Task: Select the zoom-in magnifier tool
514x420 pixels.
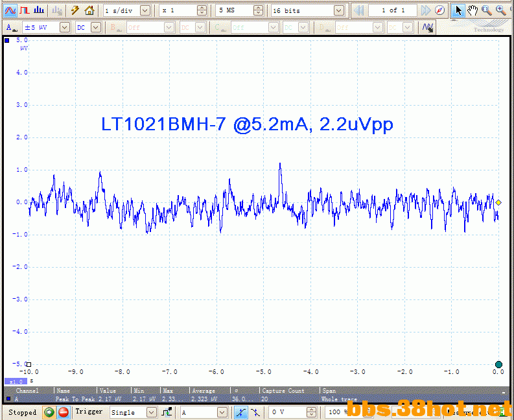Action: [501, 11]
